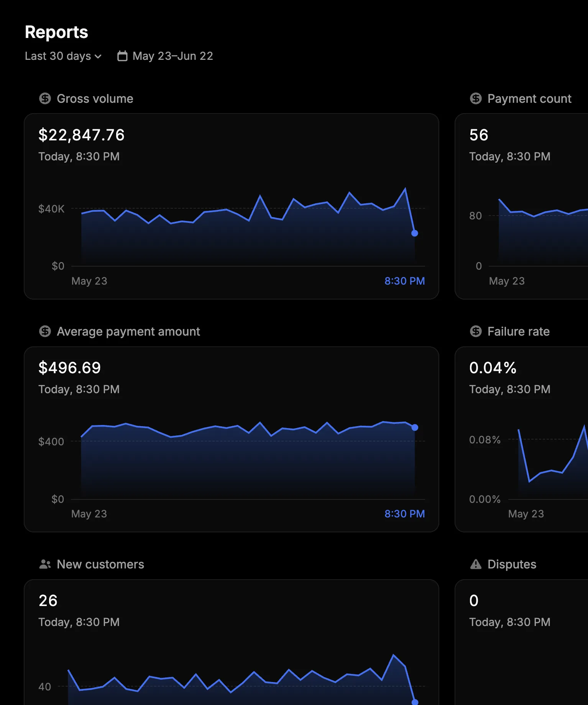Screen dimensions: 588x705
Task: Click the 8:30 PM label under Average payment chart
Action: 405,514
